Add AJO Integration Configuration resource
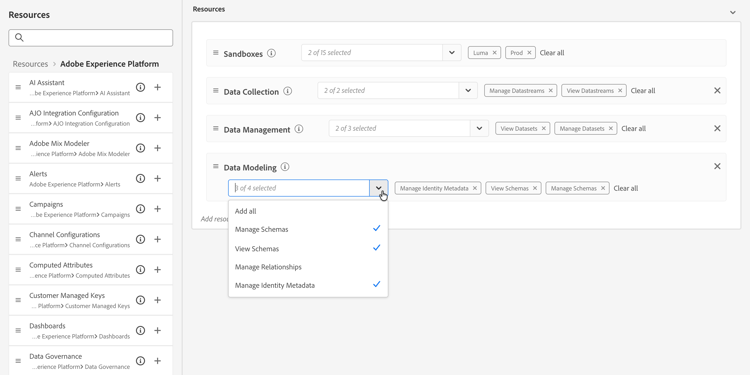Screen dimensions: 750x375 point(157,118)
